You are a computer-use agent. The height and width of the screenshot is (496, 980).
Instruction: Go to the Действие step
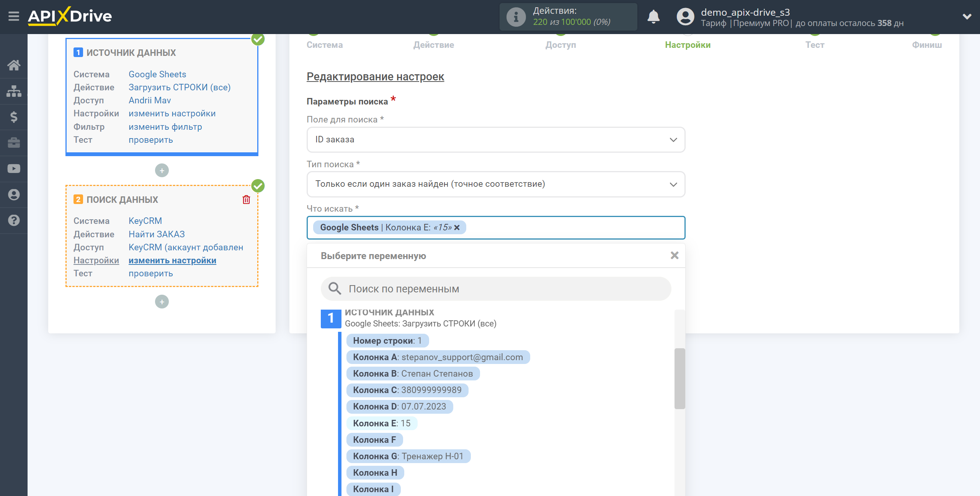433,45
